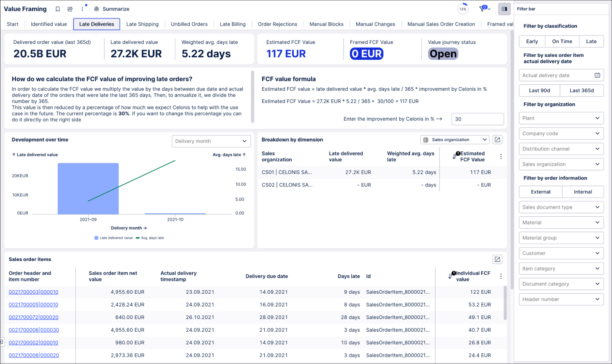Open order link 0021700006|000020
Screen dimensions: 612x364
click(34, 355)
